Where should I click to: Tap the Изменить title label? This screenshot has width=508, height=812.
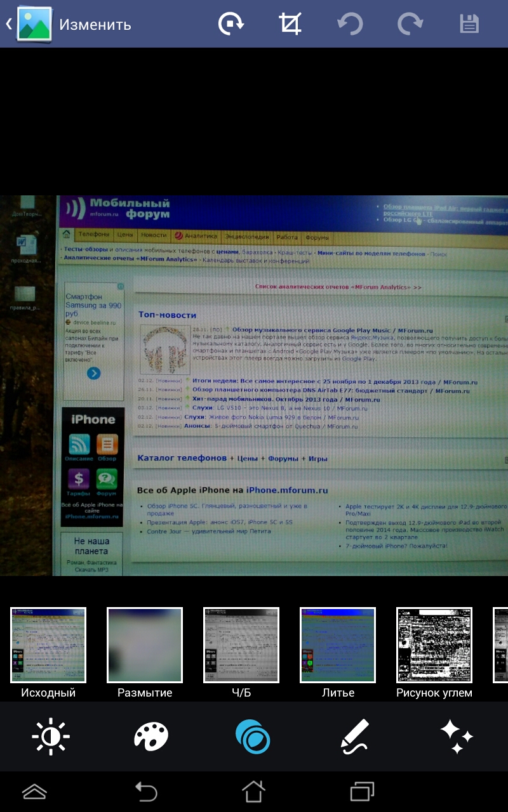tap(95, 25)
